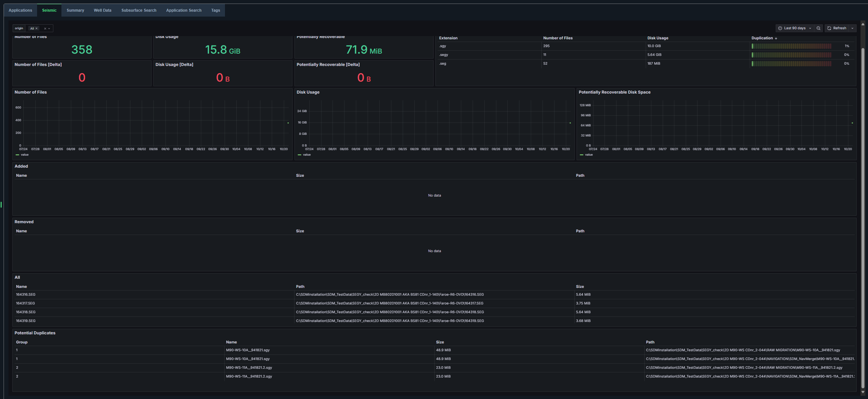Image resolution: width=868 pixels, height=399 pixels.
Task: Click the clock icon in the time picker
Action: coord(781,28)
